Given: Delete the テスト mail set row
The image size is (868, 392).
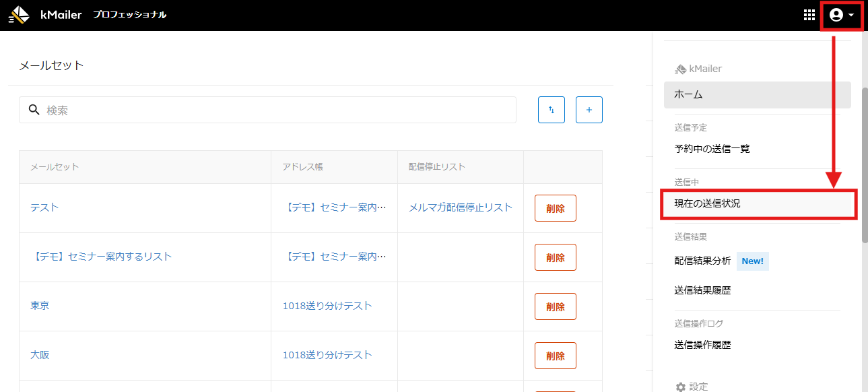Looking at the screenshot, I should coord(556,208).
